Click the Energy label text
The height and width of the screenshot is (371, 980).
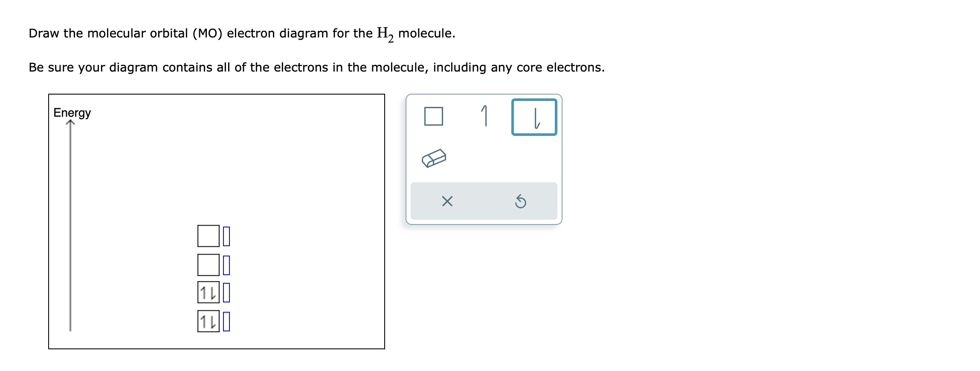(x=72, y=113)
